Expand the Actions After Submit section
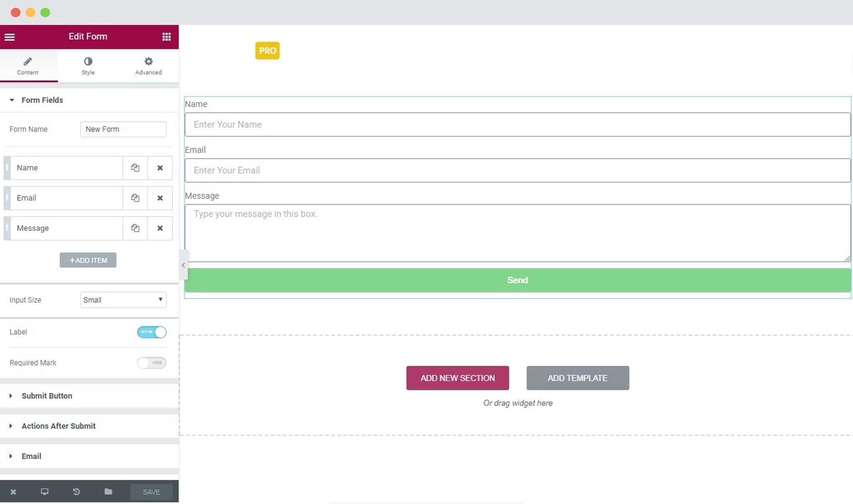Screen dimensions: 853x504 pos(58,426)
